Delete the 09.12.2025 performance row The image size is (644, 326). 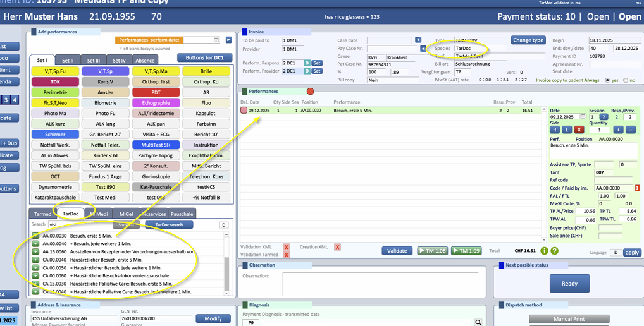[x=244, y=111]
